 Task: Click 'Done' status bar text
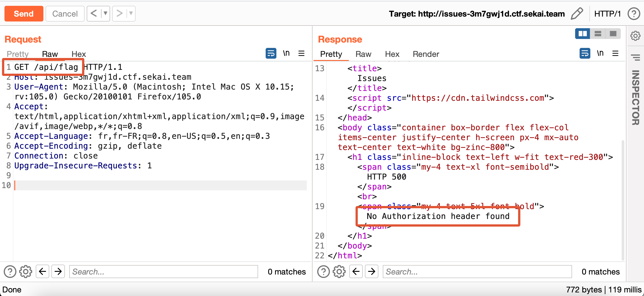pos(12,290)
